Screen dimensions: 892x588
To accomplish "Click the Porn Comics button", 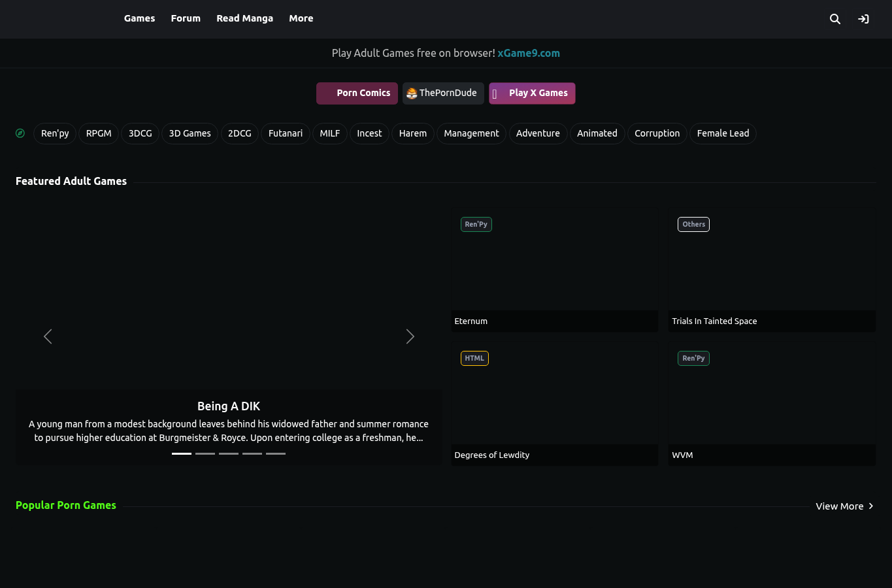I will 357,93.
